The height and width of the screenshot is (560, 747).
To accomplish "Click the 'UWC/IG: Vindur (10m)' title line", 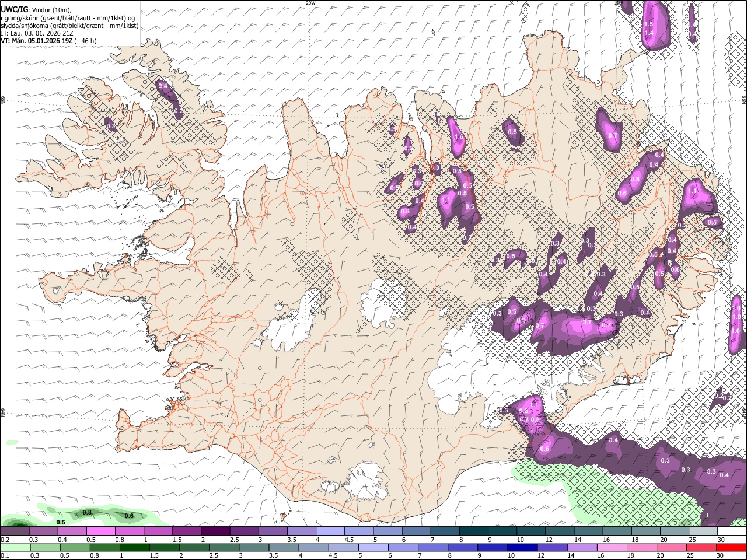I will 36,10.
